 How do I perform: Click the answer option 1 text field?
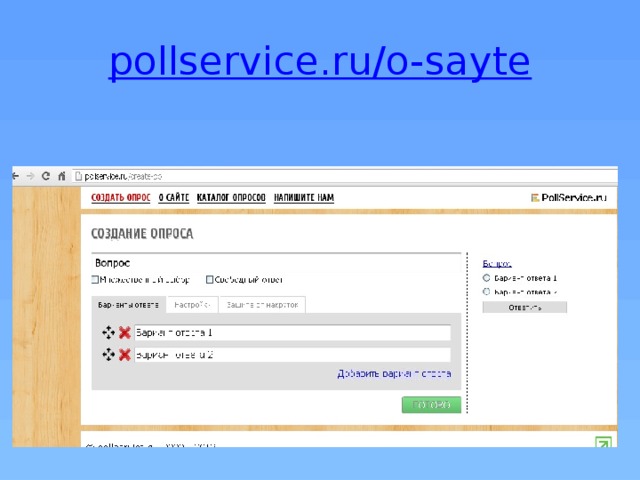click(293, 333)
